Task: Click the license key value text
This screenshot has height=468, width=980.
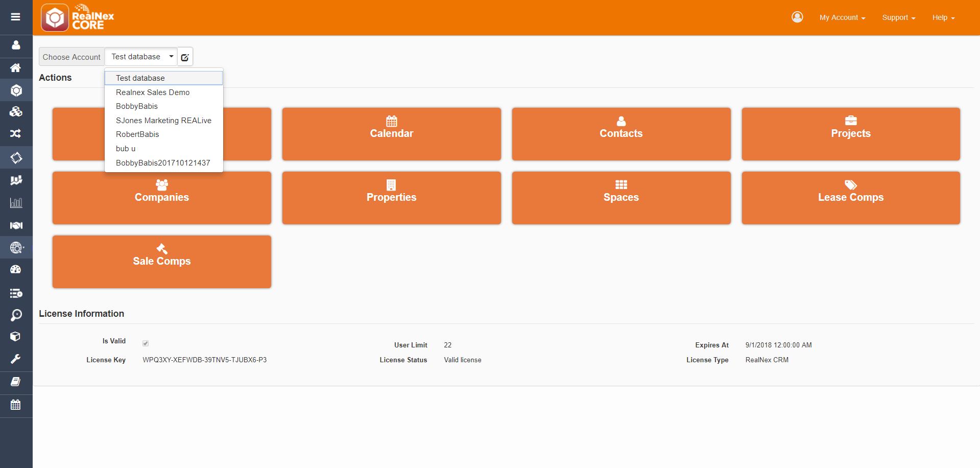Action: point(205,360)
